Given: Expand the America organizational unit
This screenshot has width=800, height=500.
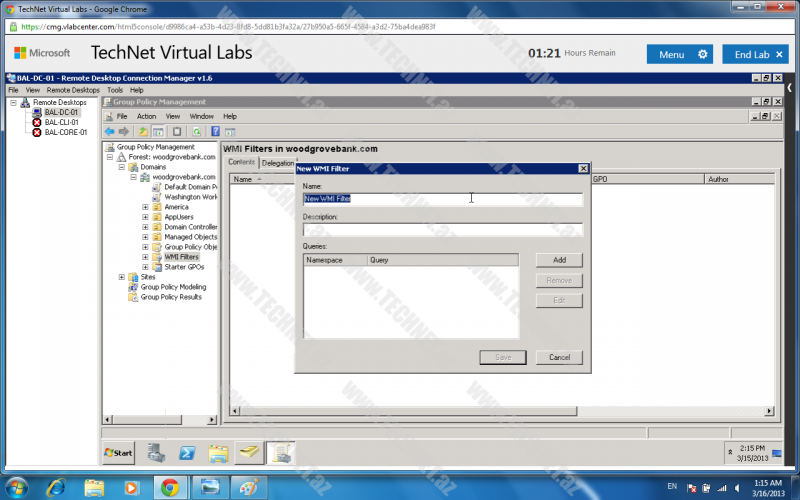Looking at the screenshot, I should tap(145, 207).
